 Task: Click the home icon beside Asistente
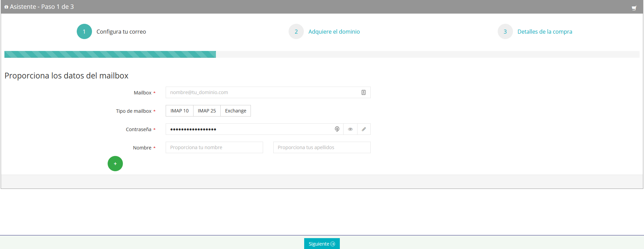point(6,7)
